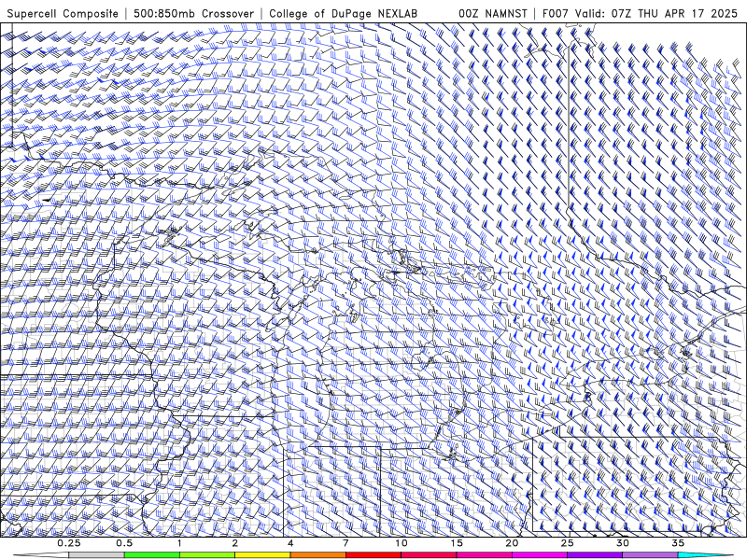
Task: Click the 'Supercell Composite' title text
Action: (x=63, y=14)
